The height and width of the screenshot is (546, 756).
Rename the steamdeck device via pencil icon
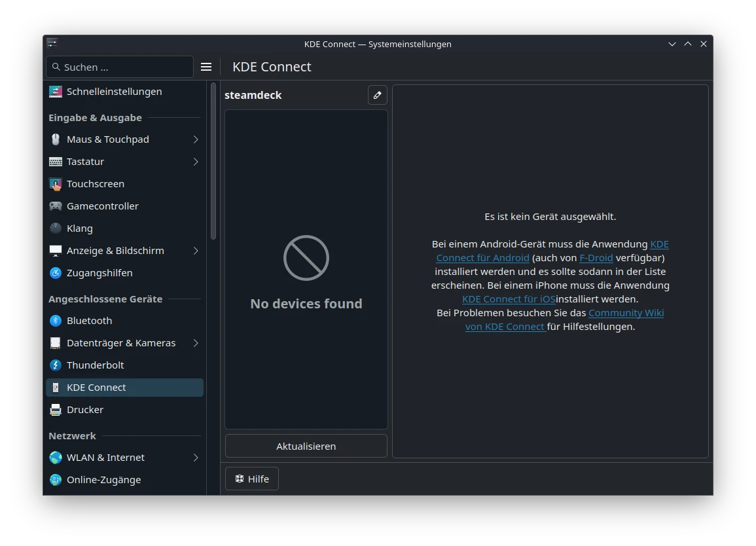pyautogui.click(x=377, y=95)
